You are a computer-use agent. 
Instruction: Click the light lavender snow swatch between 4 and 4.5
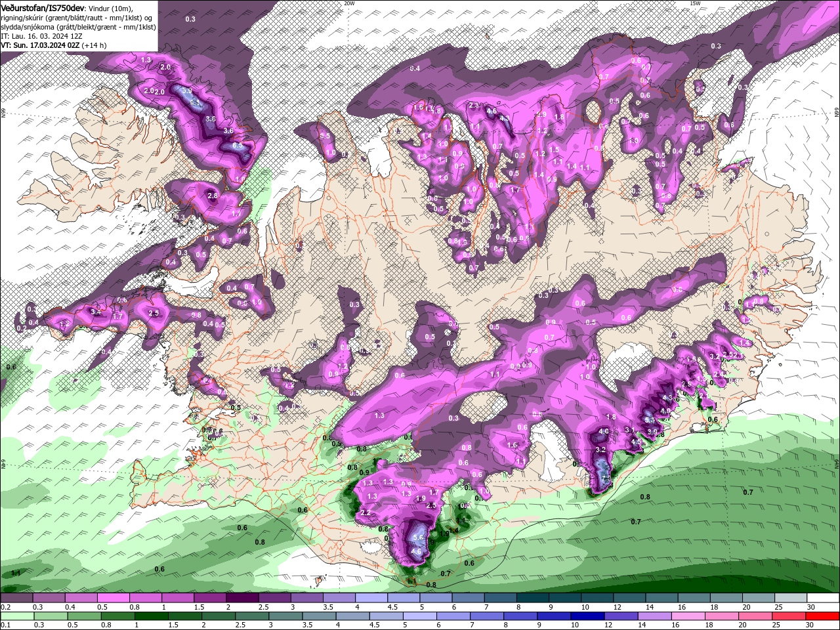click(371, 598)
